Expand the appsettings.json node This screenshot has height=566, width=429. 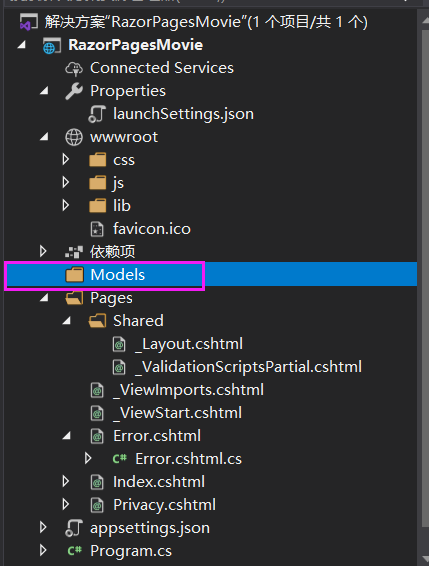click(x=43, y=527)
